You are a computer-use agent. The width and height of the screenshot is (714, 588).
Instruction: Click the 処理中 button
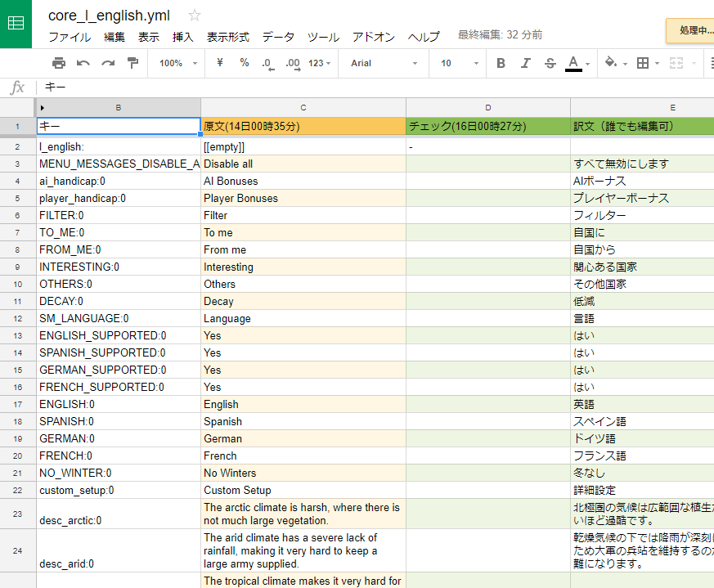689,30
